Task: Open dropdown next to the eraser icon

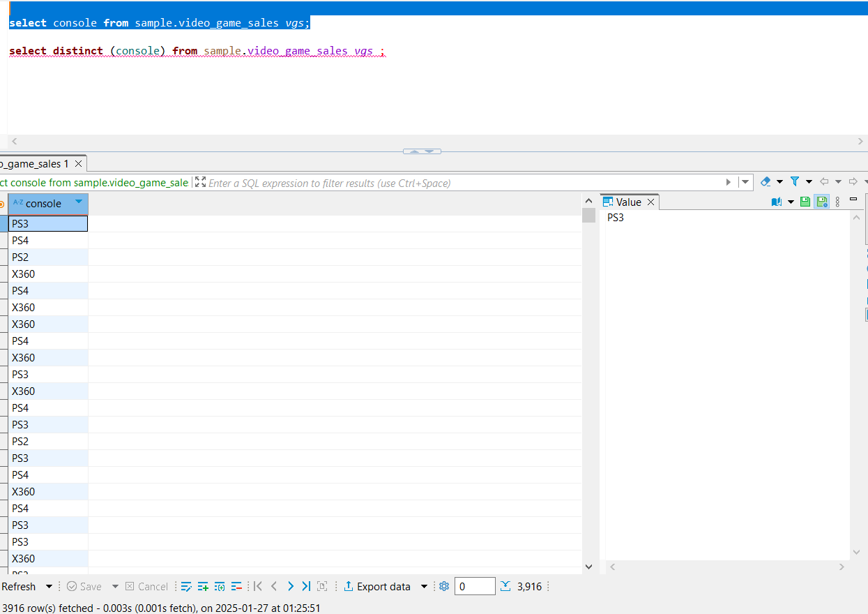Action: pyautogui.click(x=779, y=182)
